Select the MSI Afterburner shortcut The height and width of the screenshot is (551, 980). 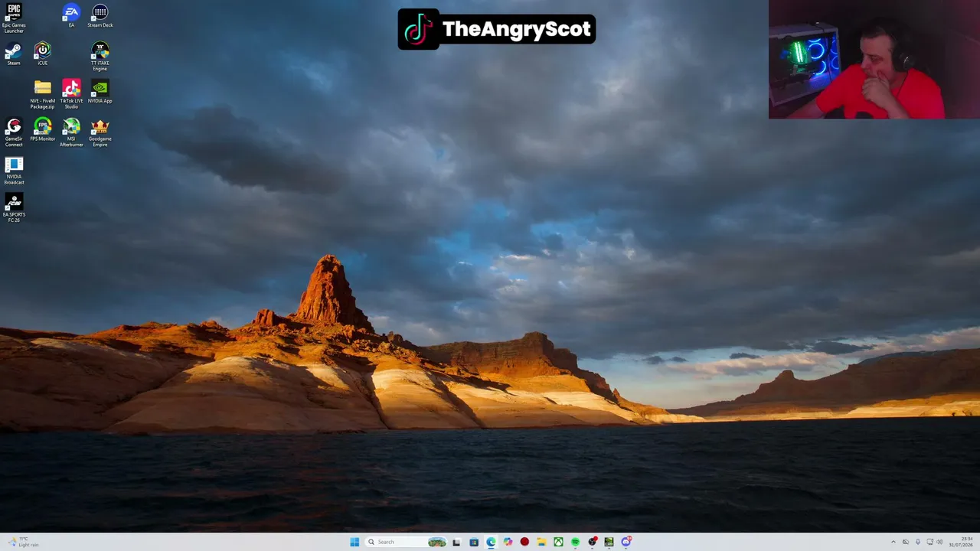point(71,132)
